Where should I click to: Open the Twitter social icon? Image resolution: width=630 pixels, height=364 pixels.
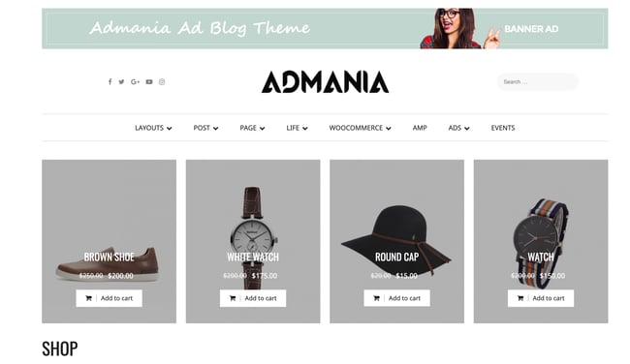(121, 82)
